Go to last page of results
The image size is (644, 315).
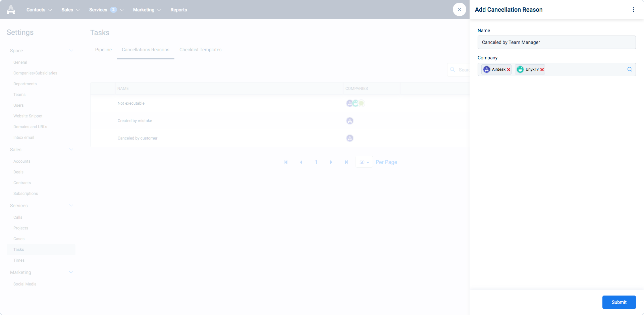(346, 162)
